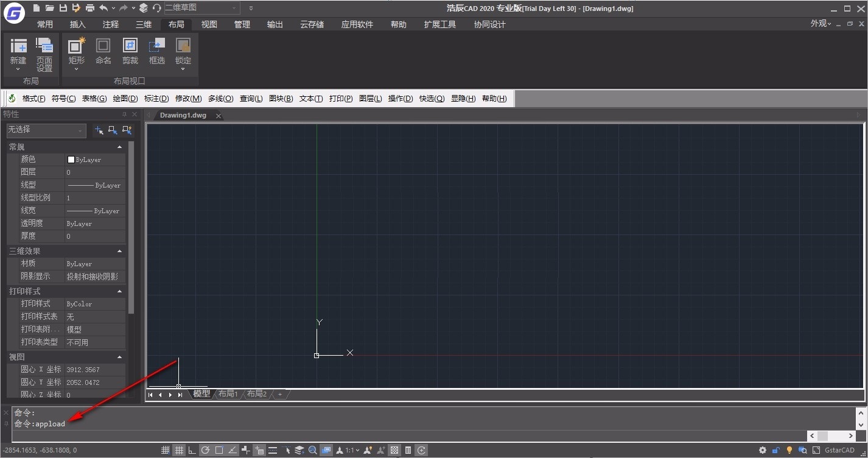The image size is (868, 458).
Task: Toggle lineweight display in the status bar
Action: coord(273,451)
